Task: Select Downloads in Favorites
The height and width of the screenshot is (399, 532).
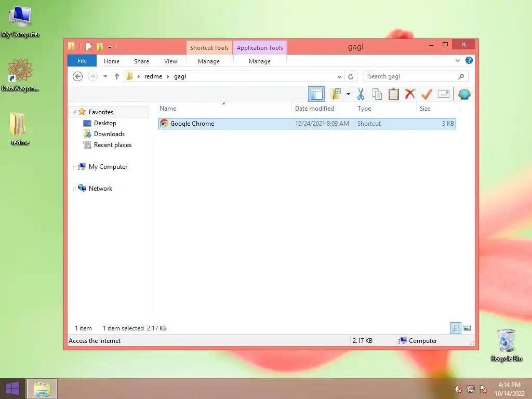Action: pyautogui.click(x=109, y=134)
